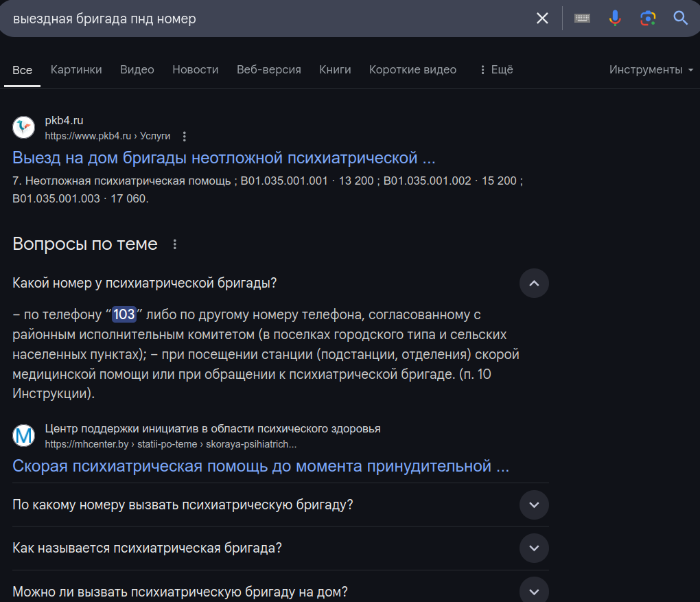Select the Все tab
The width and height of the screenshot is (700, 602).
click(x=23, y=70)
